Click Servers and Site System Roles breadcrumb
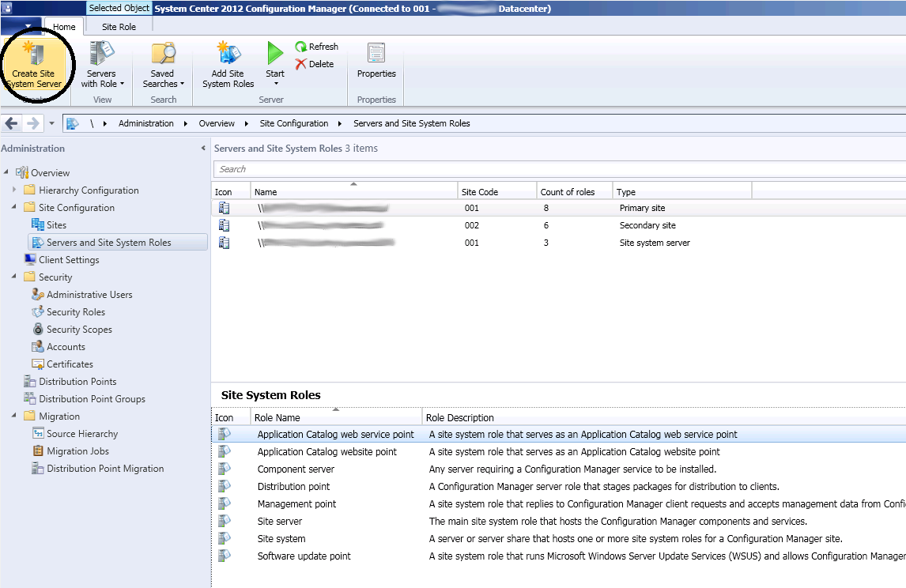906x588 pixels. pos(412,123)
